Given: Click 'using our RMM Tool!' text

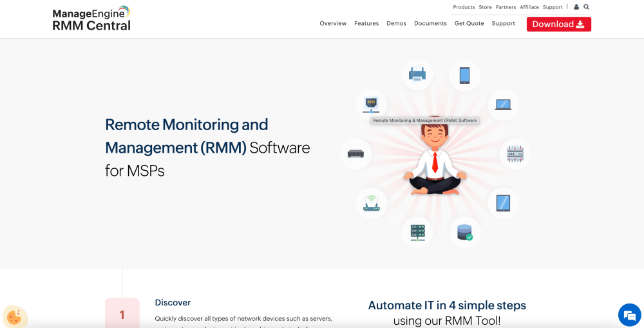Looking at the screenshot, I should (447, 321).
